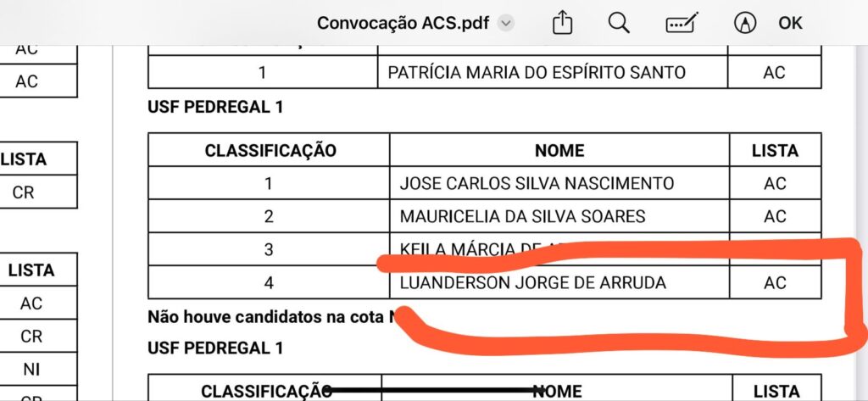Select the name Luanderson Jorge de Arruda
This screenshot has width=868, height=401.
532,283
